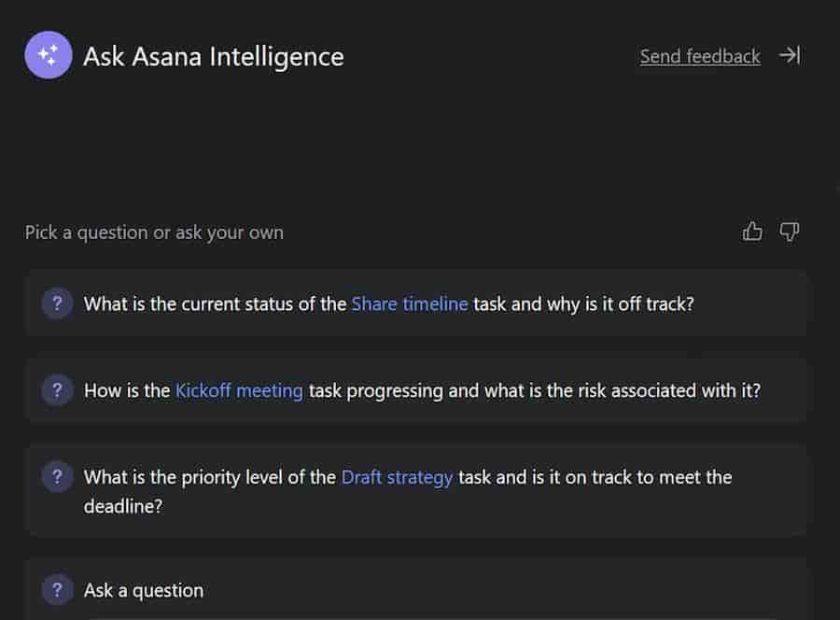Give positive feedback on the suggestions
Image resolution: width=840 pixels, height=620 pixels.
[x=752, y=232]
